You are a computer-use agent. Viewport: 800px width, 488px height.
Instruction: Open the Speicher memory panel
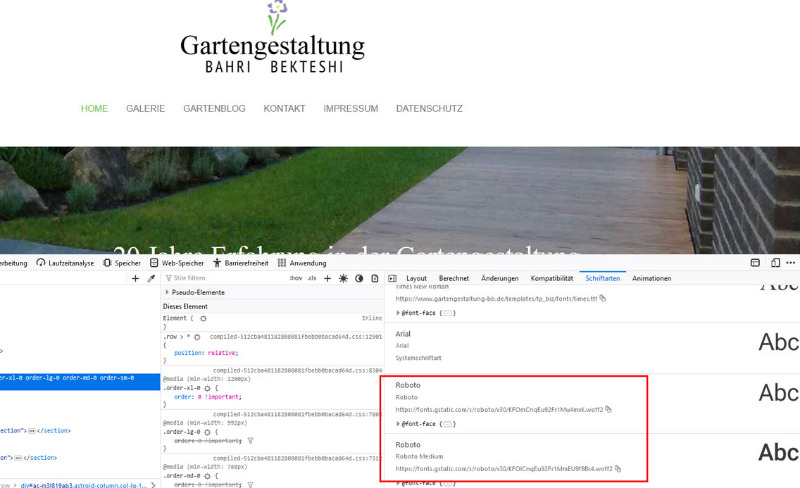(x=122, y=263)
